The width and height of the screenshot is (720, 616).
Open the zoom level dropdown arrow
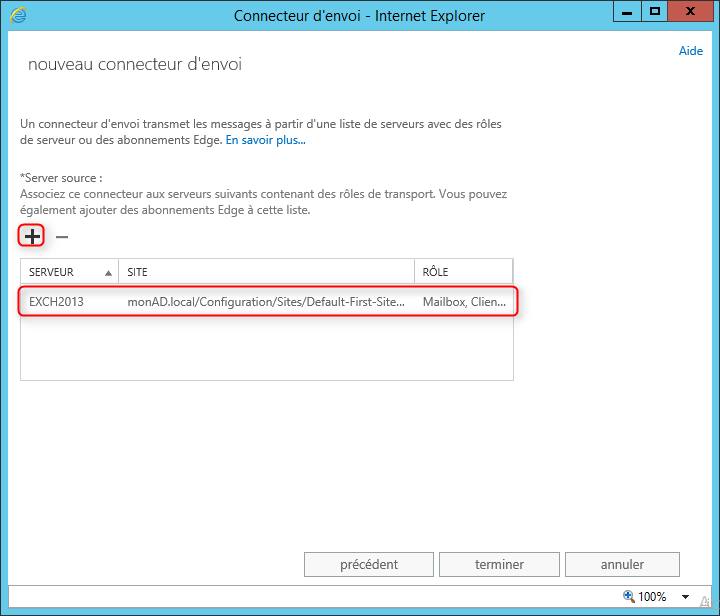[x=685, y=597]
